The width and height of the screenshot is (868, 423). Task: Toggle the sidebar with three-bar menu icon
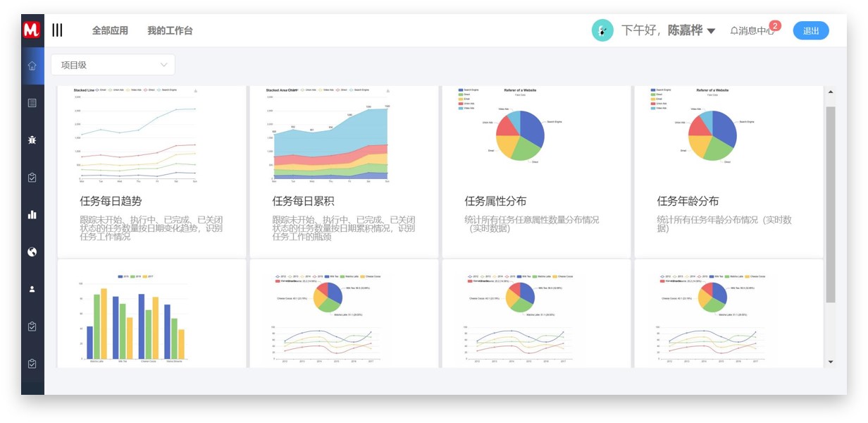pos(57,30)
